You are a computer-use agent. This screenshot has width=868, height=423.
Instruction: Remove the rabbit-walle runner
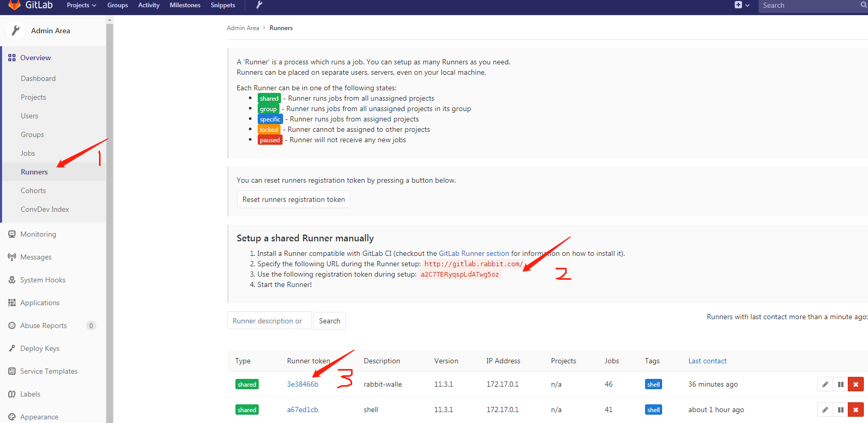pos(856,384)
